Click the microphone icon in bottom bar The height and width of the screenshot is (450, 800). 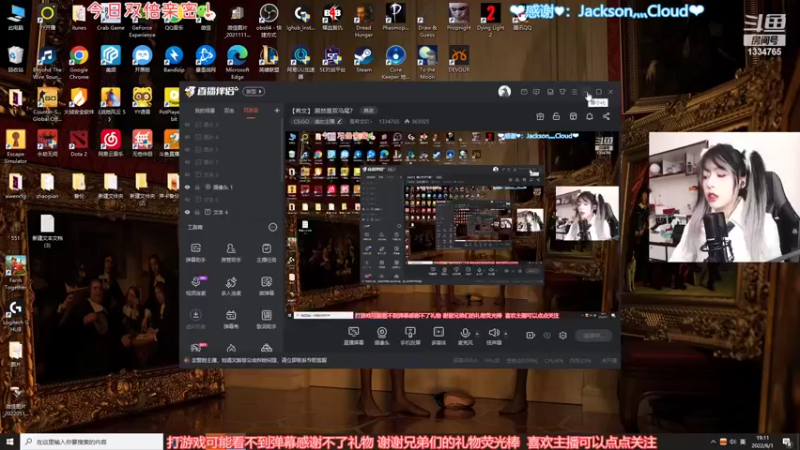point(465,333)
